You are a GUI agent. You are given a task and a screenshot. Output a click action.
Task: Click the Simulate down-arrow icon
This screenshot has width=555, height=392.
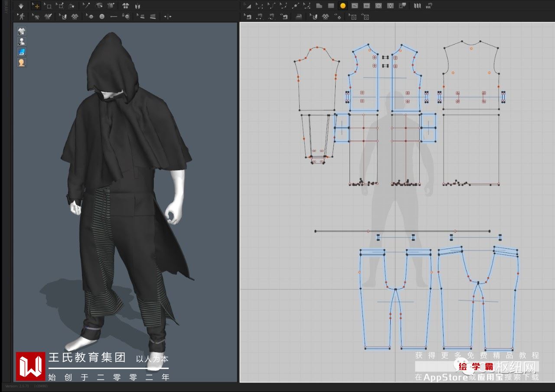[20, 6]
